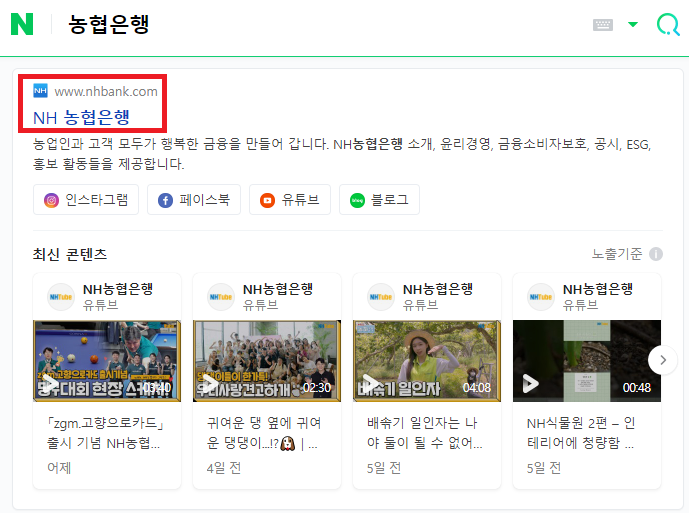Show next content cards with right chevron
The height and width of the screenshot is (513, 689).
tap(663, 360)
